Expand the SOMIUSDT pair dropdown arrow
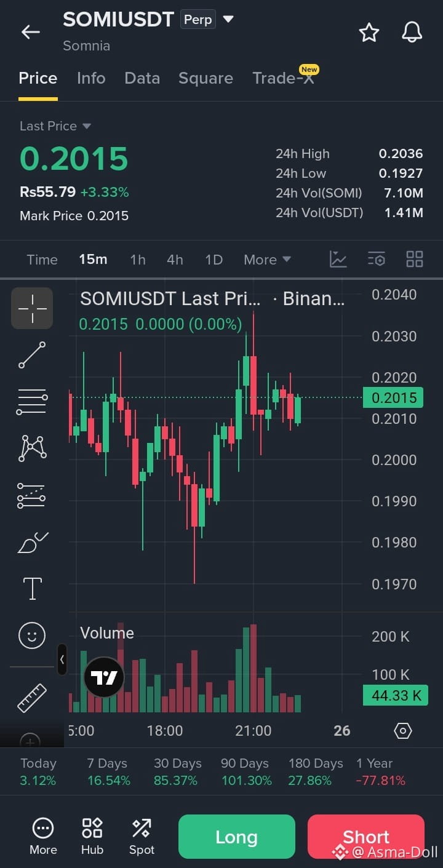Viewport: 443px width, 868px height. pyautogui.click(x=228, y=19)
